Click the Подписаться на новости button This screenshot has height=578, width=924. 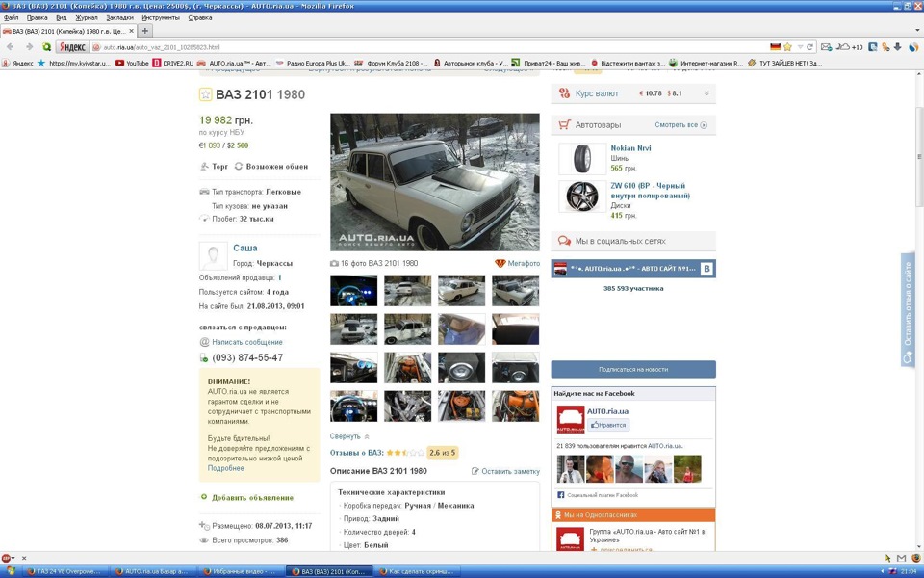[633, 369]
